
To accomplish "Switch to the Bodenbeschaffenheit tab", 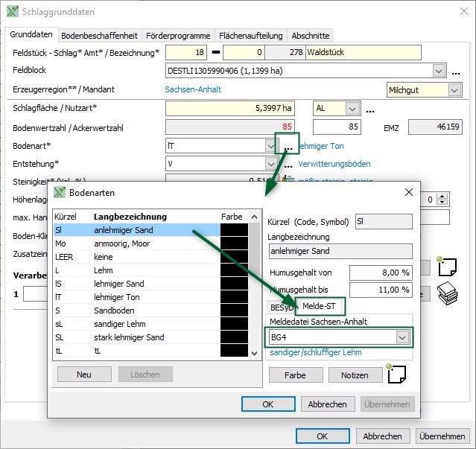I will (x=99, y=35).
